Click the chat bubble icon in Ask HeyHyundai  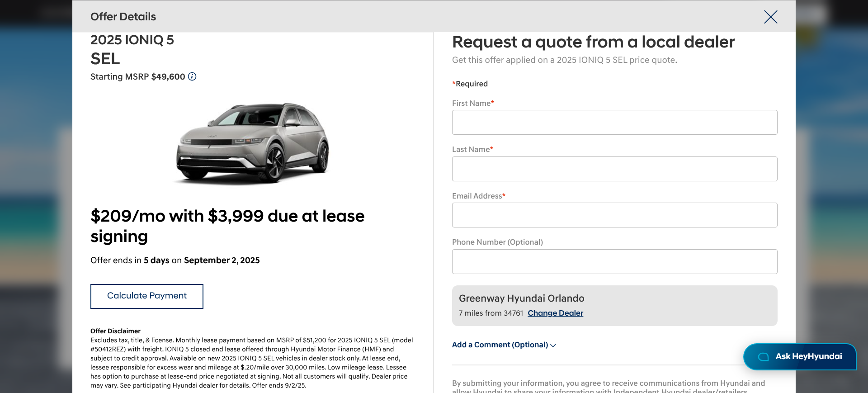pos(763,357)
